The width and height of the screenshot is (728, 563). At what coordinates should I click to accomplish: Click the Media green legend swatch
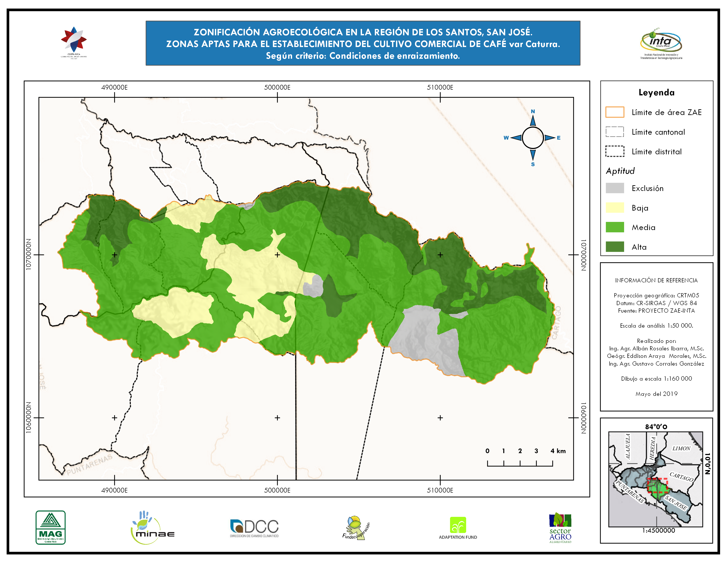(615, 227)
